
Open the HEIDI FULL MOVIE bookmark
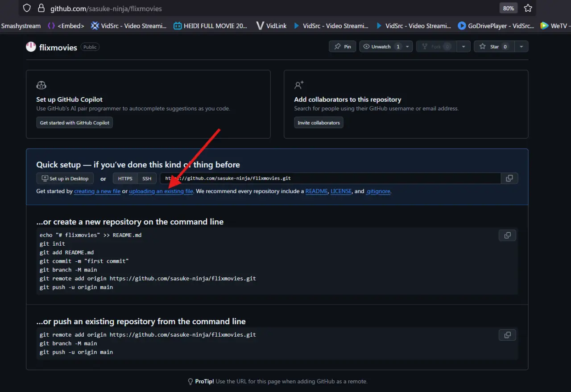pos(210,26)
